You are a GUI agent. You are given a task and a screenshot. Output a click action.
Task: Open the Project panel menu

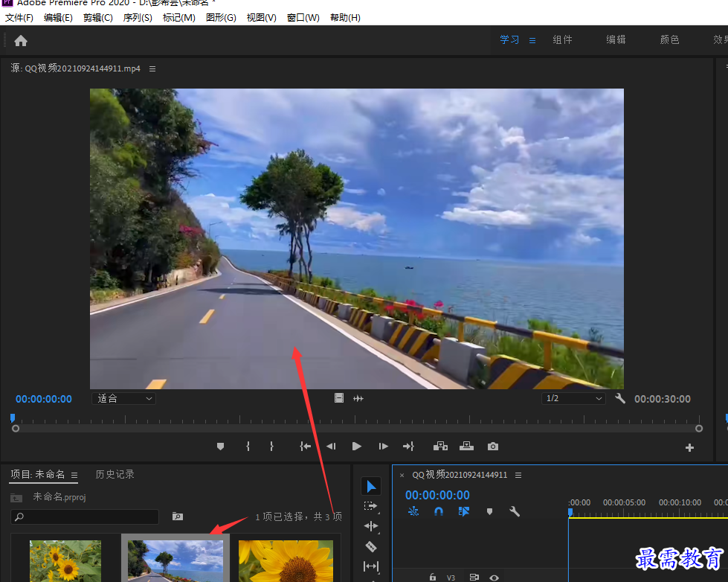pyautogui.click(x=74, y=475)
